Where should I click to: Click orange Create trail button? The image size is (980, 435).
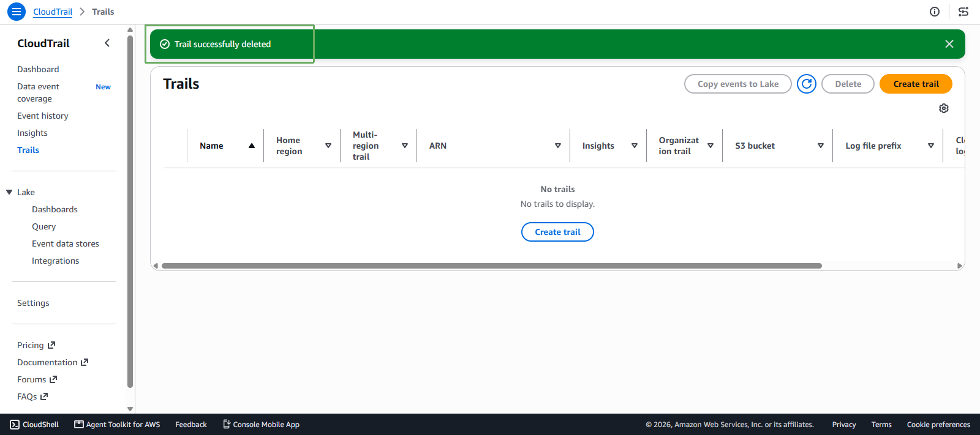pos(916,84)
